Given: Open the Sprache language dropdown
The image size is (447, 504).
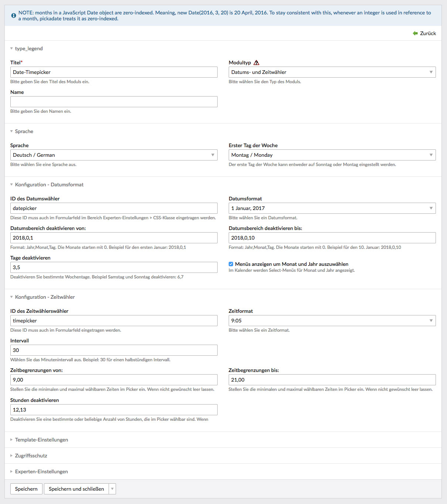Looking at the screenshot, I should coord(113,155).
